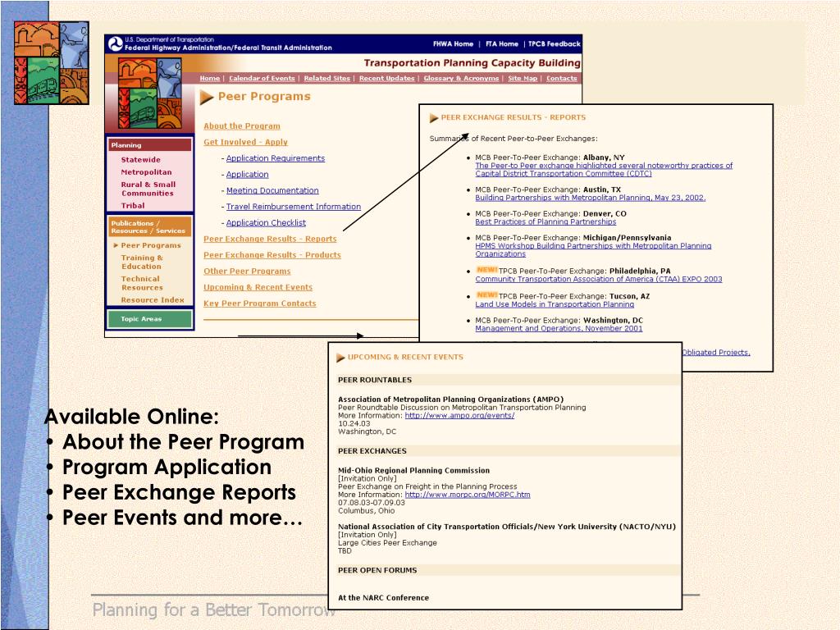Click the 'About the Peer Program' bullet
The height and width of the screenshot is (630, 840).
point(183,442)
